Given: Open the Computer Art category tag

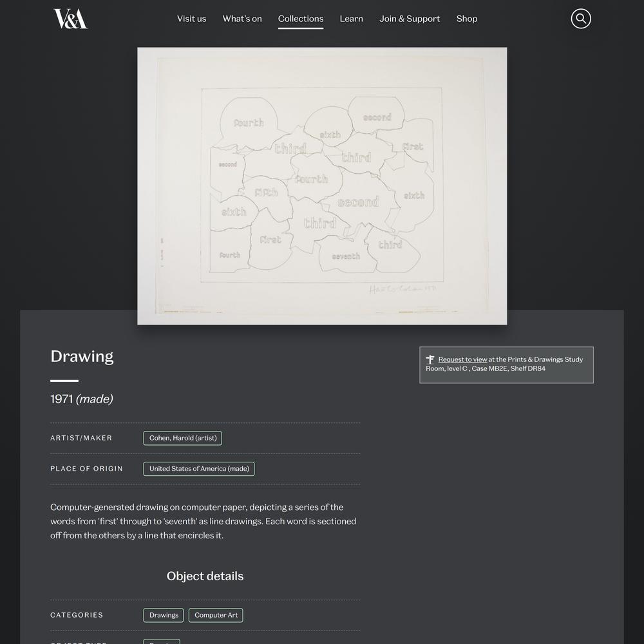Looking at the screenshot, I should pyautogui.click(x=216, y=615).
